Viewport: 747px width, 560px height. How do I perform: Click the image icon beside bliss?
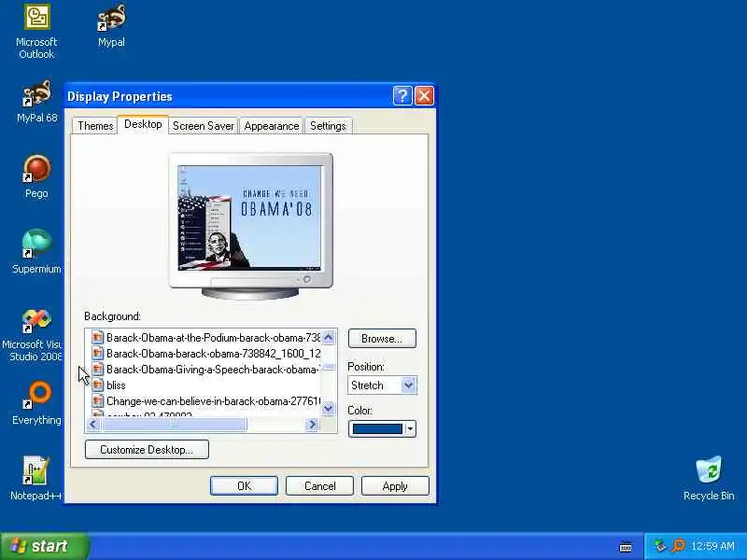97,385
